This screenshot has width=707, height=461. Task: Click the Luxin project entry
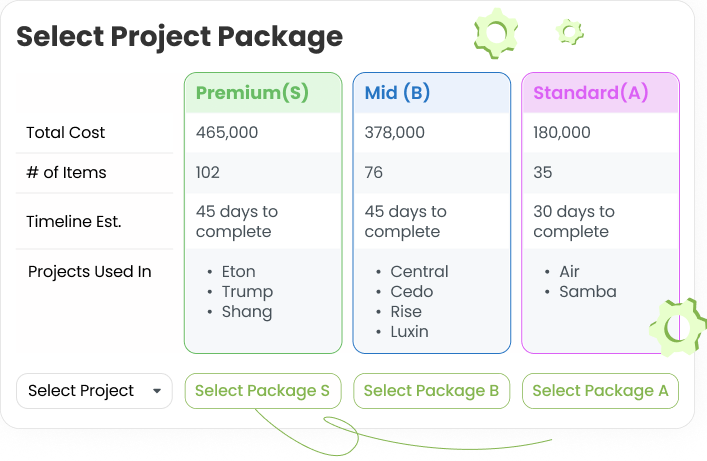tap(411, 332)
